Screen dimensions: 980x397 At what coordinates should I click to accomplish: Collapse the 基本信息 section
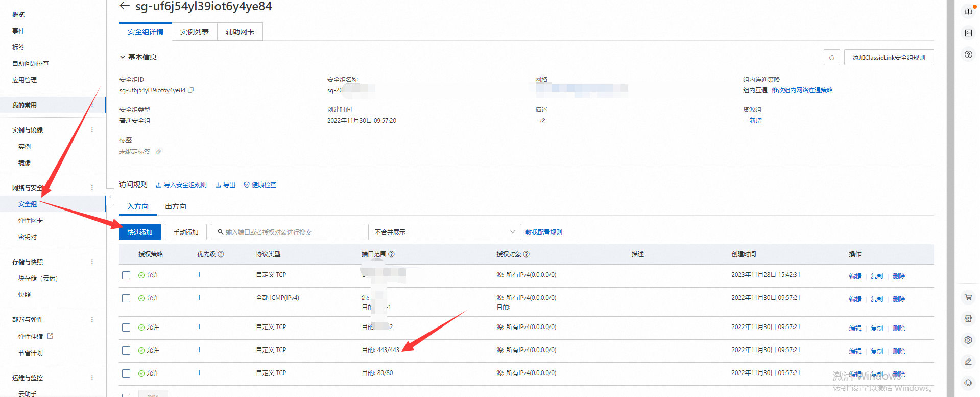pyautogui.click(x=123, y=57)
